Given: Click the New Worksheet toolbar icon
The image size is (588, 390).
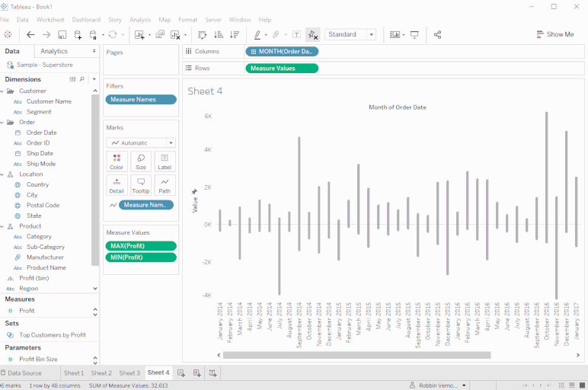Looking at the screenshot, I should (139, 35).
